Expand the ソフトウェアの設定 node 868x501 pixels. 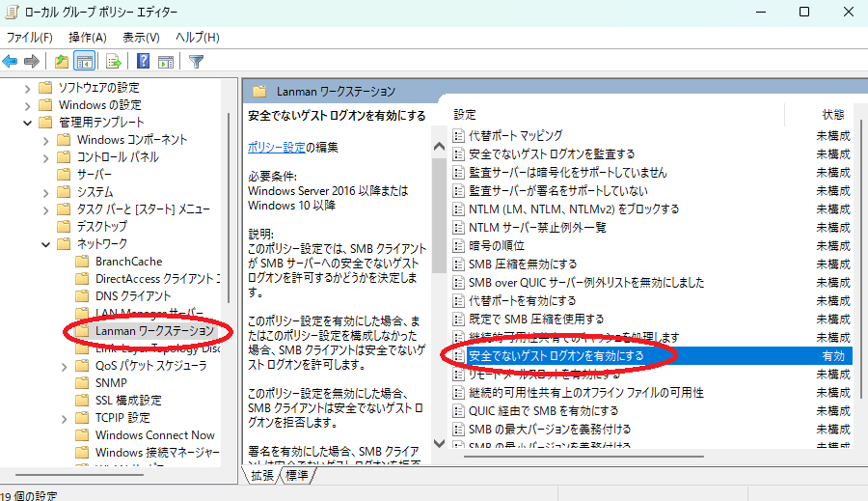point(27,88)
